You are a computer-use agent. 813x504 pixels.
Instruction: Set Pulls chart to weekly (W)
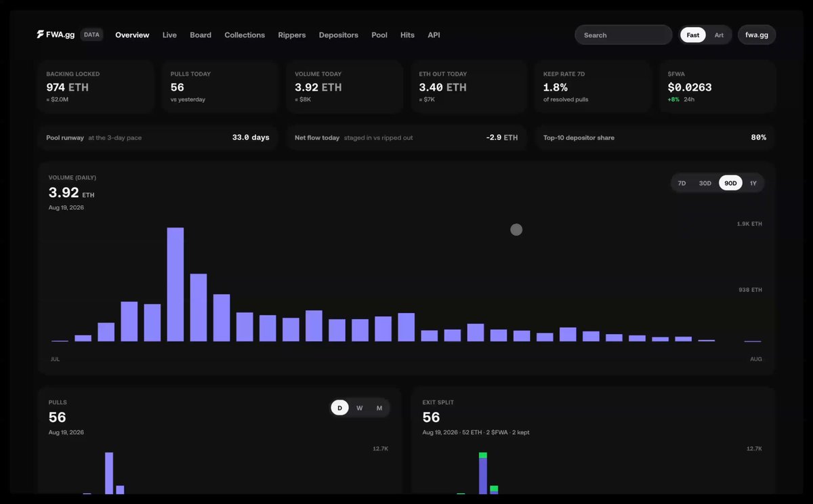360,408
